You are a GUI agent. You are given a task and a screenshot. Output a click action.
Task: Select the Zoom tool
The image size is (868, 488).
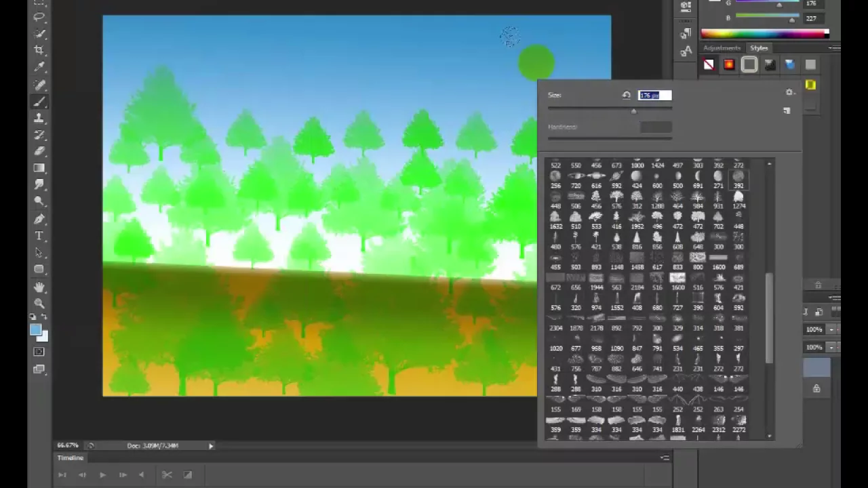[x=39, y=303]
